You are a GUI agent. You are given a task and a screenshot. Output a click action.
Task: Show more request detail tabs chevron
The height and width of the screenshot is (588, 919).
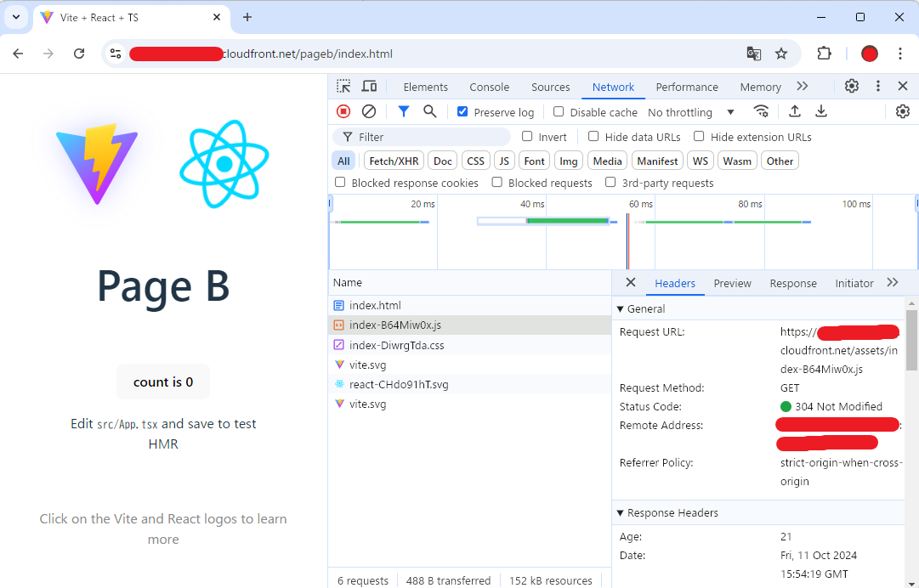click(x=892, y=282)
